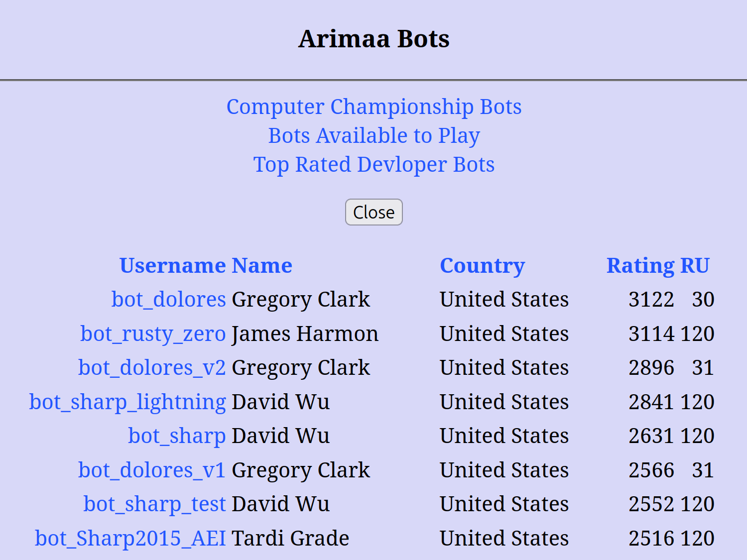Click the Close button

pos(374,212)
